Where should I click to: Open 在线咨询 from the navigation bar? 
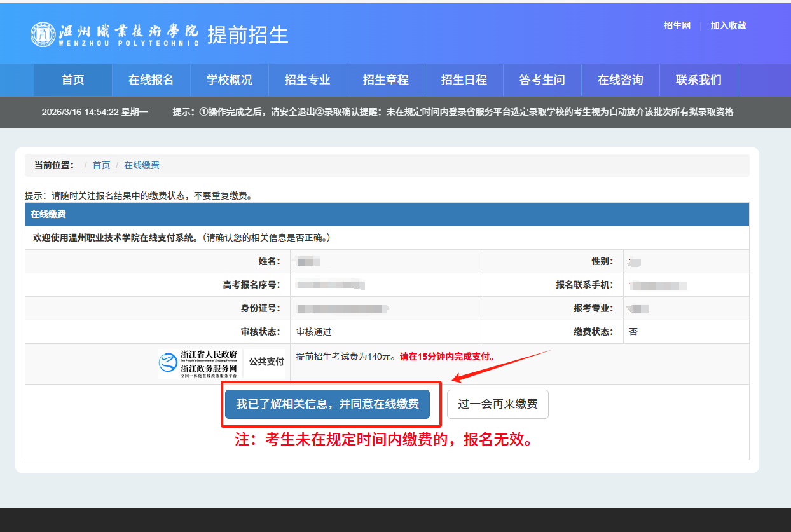click(620, 80)
